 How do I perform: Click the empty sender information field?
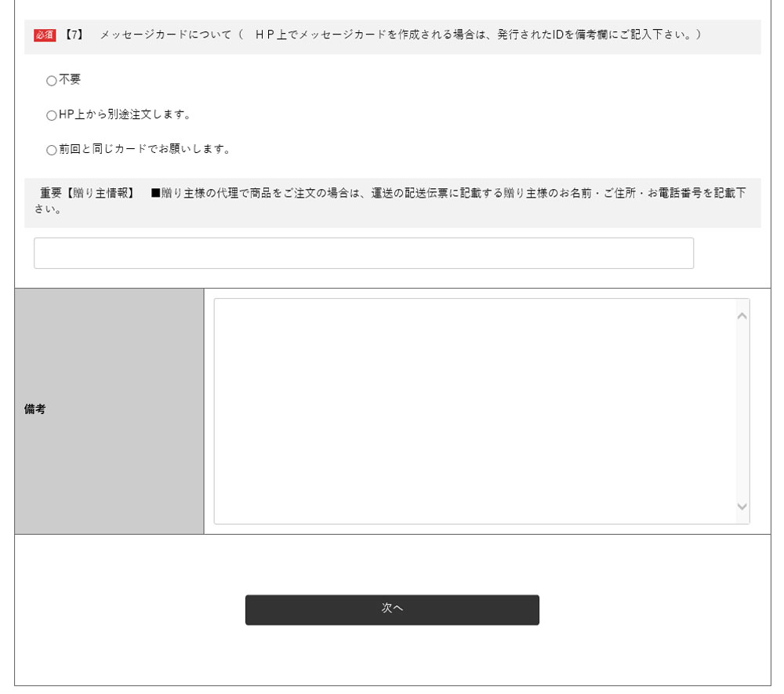pos(363,253)
